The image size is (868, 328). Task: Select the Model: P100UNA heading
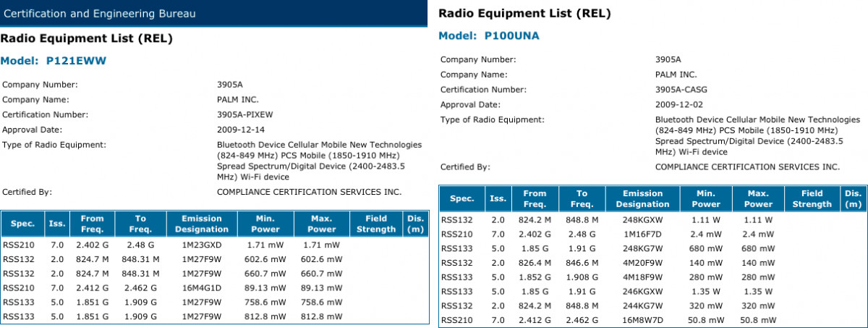pos(489,35)
